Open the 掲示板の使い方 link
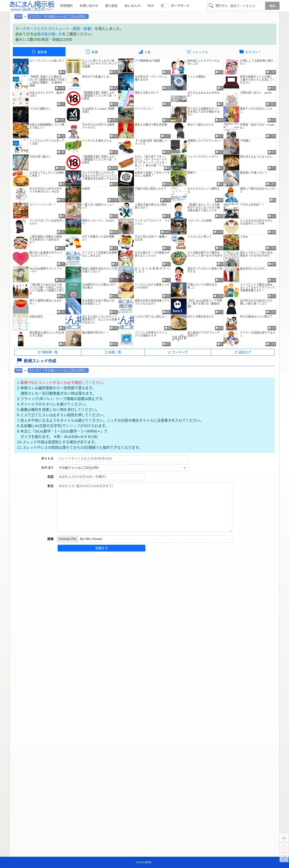289x868 pixels. click(x=50, y=34)
